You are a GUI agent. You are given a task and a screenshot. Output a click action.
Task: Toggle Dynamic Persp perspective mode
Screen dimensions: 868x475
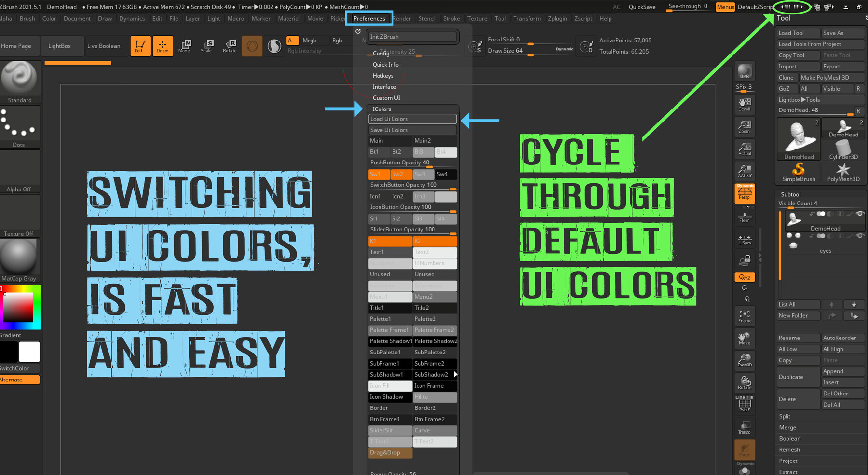pos(744,193)
